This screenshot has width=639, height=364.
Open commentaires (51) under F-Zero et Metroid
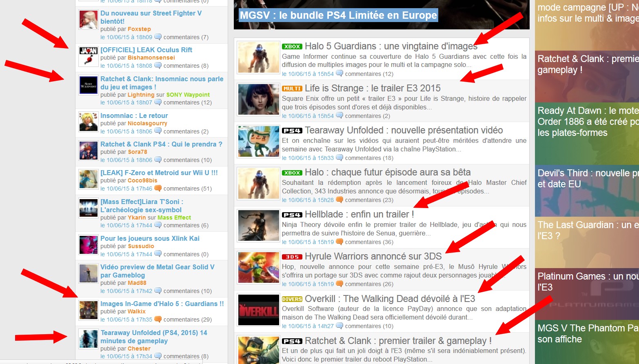(x=188, y=189)
